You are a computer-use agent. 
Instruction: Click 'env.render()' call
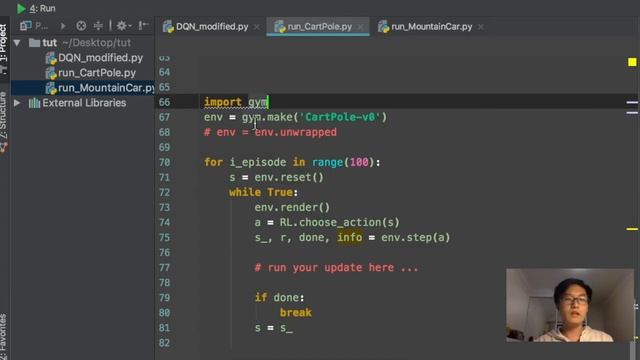(x=292, y=207)
